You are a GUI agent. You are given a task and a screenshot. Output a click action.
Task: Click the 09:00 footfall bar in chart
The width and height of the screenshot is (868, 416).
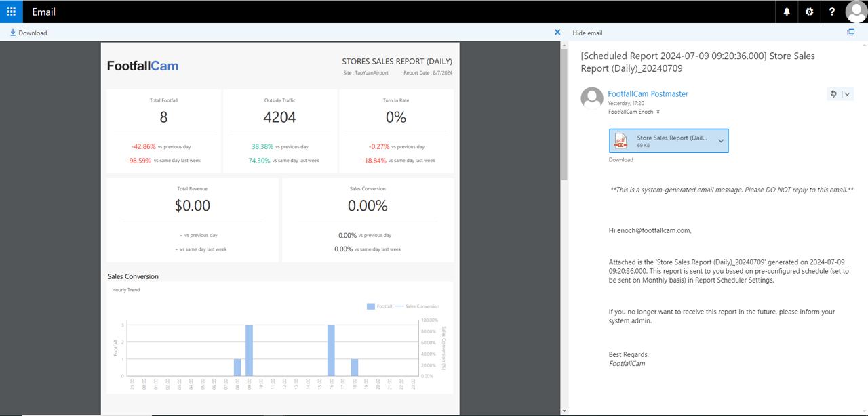[x=249, y=350]
